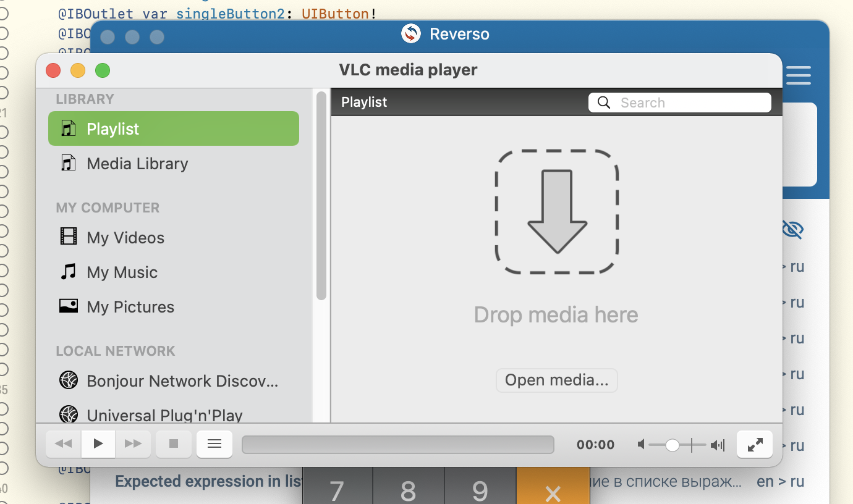Toggle the playlist view button
Viewport: 853px width, 504px height.
pos(214,443)
